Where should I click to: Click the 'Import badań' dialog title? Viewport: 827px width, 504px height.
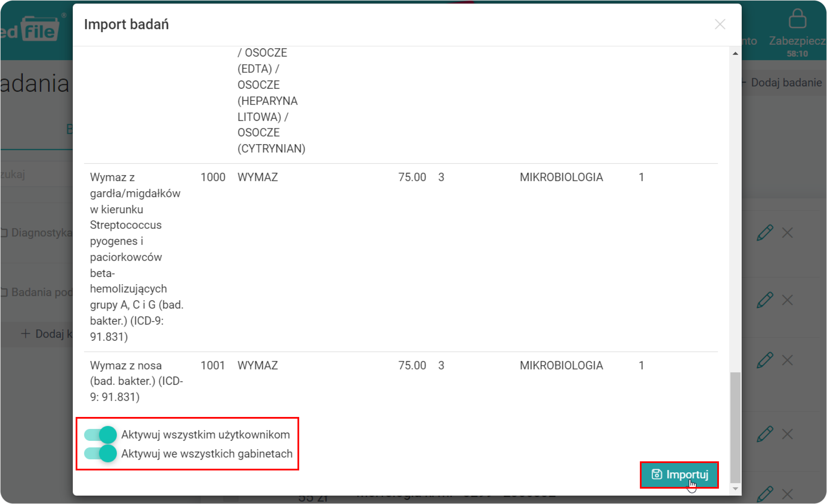click(126, 24)
